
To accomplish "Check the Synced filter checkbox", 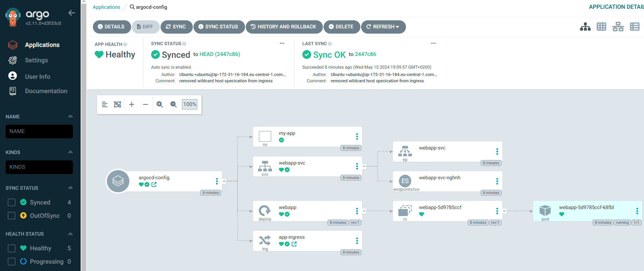I will (12, 202).
